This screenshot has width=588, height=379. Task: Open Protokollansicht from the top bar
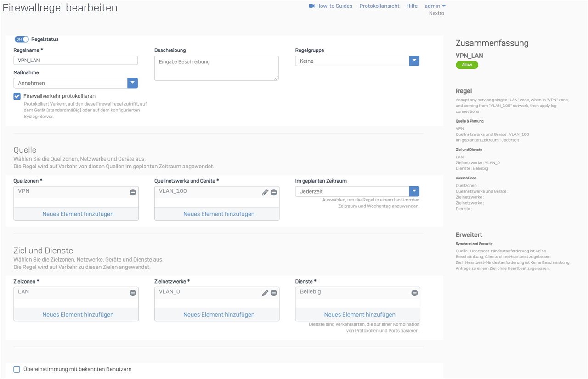point(379,6)
